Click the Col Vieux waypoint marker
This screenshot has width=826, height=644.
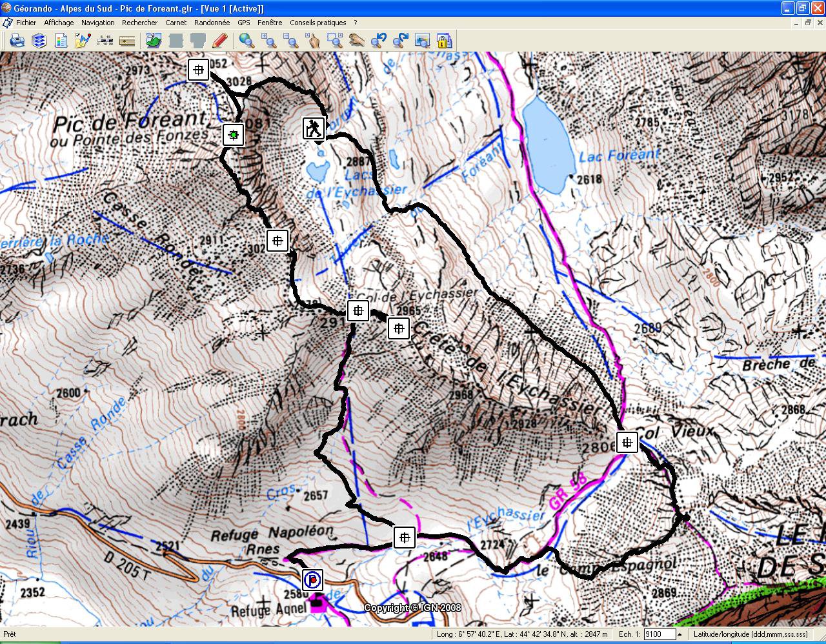click(627, 443)
